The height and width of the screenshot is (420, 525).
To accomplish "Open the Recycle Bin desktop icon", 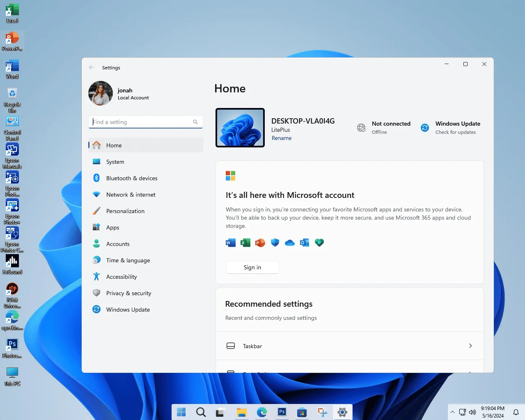I will tap(12, 100).
